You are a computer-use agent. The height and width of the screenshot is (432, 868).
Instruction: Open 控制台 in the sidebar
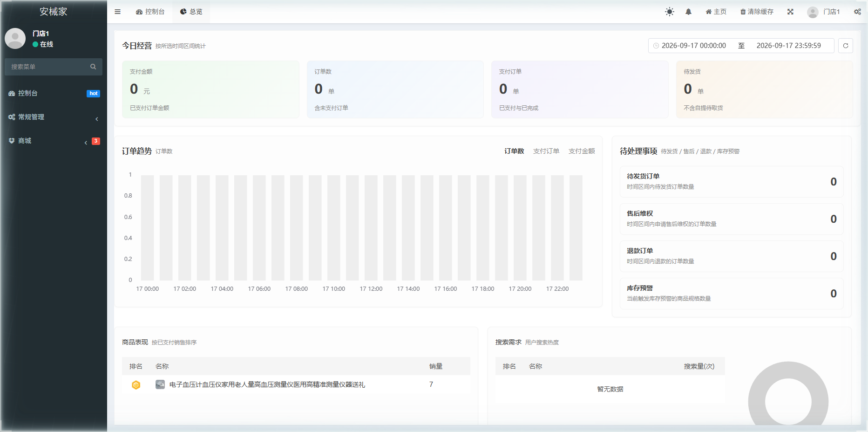54,93
